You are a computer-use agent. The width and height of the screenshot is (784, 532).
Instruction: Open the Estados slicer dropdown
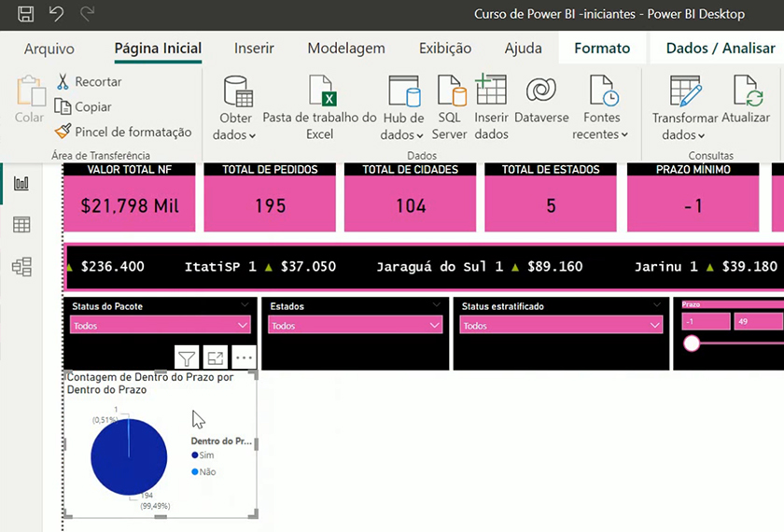point(434,326)
